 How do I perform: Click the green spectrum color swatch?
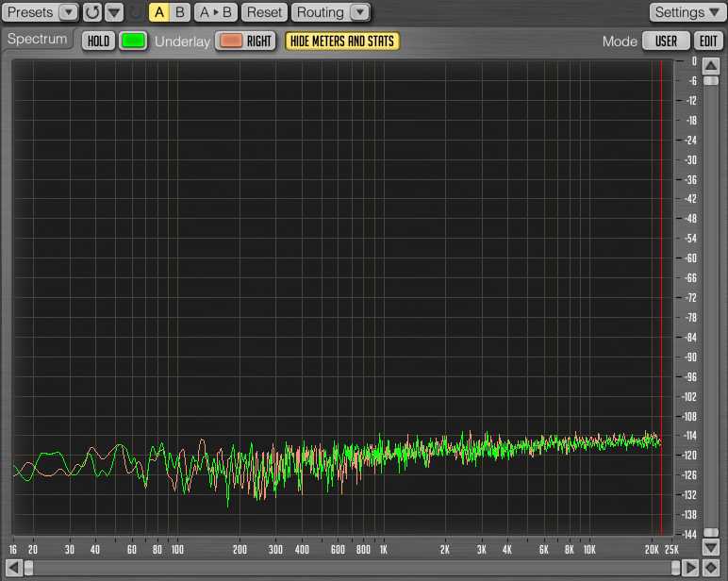pyautogui.click(x=133, y=41)
